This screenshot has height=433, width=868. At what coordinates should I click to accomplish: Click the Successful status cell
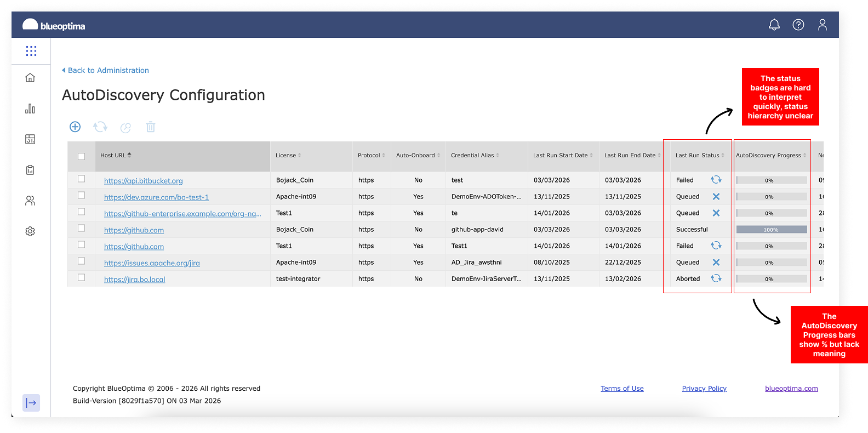click(x=692, y=229)
